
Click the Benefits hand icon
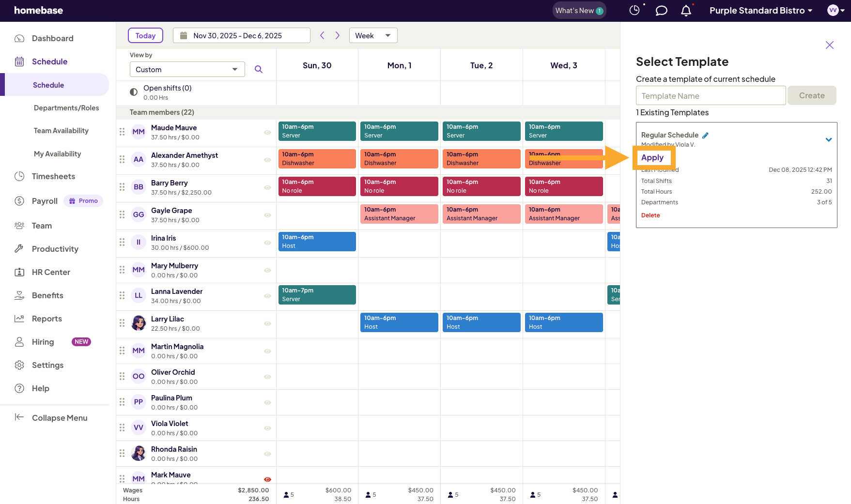point(19,295)
